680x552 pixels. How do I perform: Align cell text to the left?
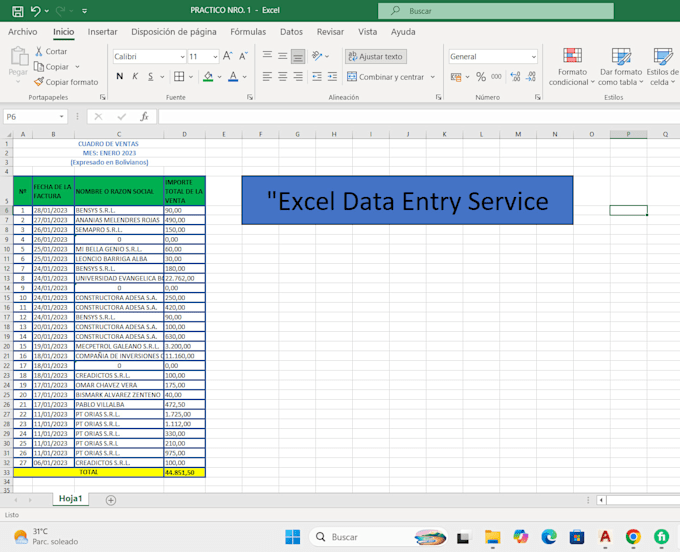[x=267, y=77]
